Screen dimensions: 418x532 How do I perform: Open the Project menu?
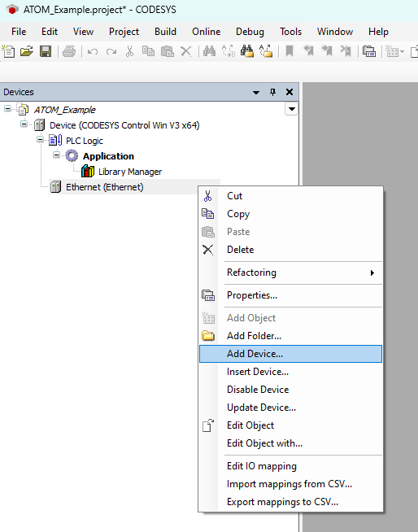click(x=124, y=32)
